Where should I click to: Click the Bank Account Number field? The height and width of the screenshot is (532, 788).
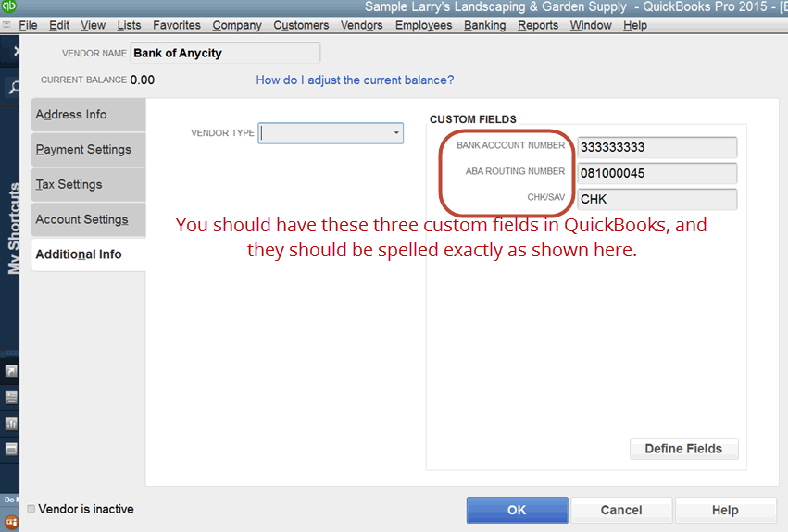[657, 148]
